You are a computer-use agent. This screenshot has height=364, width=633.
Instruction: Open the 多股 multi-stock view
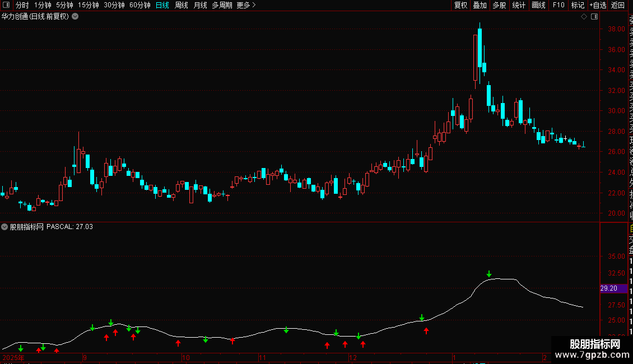coord(499,5)
